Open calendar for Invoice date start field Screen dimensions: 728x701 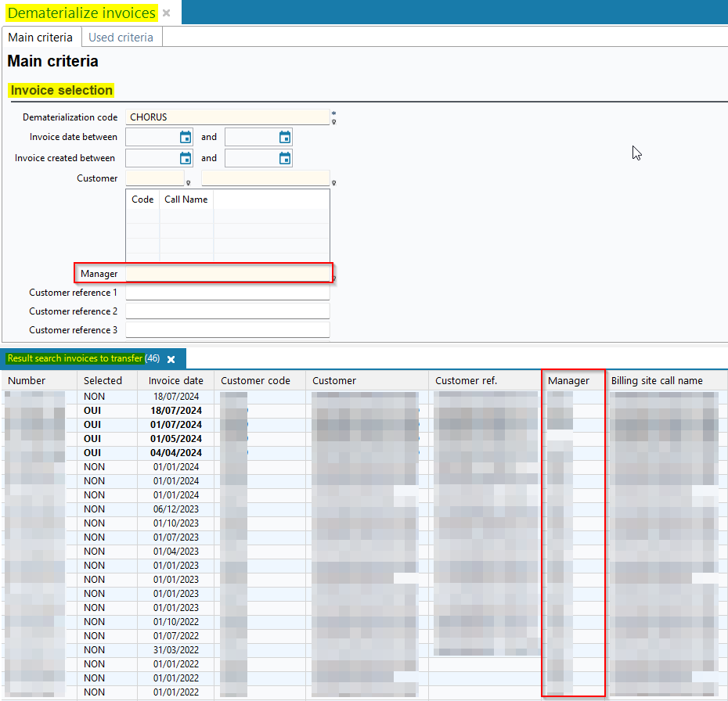pyautogui.click(x=186, y=138)
